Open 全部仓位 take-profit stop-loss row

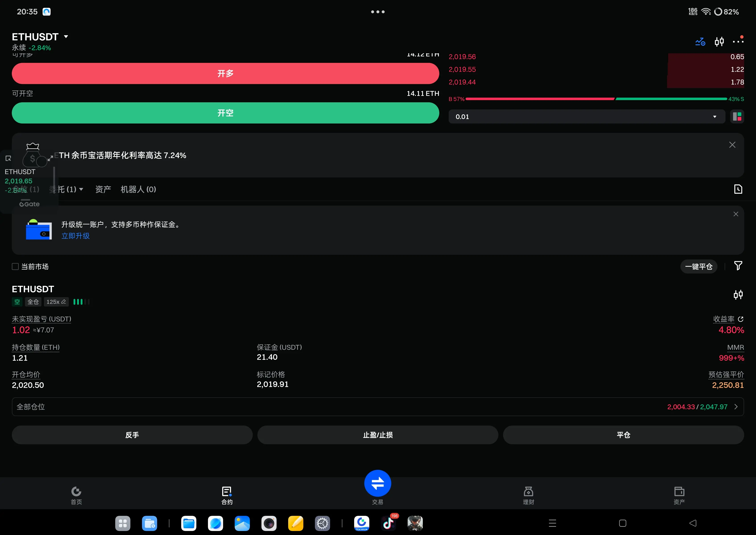coord(378,407)
